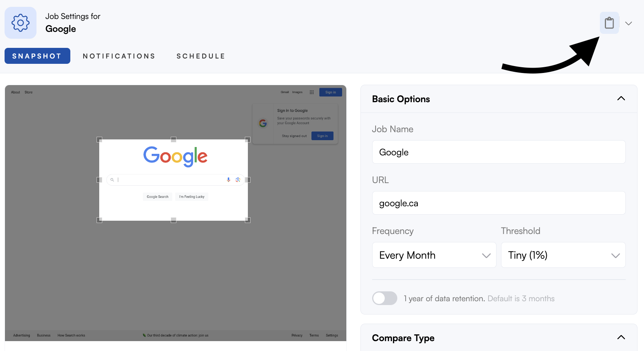This screenshot has width=644, height=351.
Task: Click the About link in snapshot
Action: point(16,92)
